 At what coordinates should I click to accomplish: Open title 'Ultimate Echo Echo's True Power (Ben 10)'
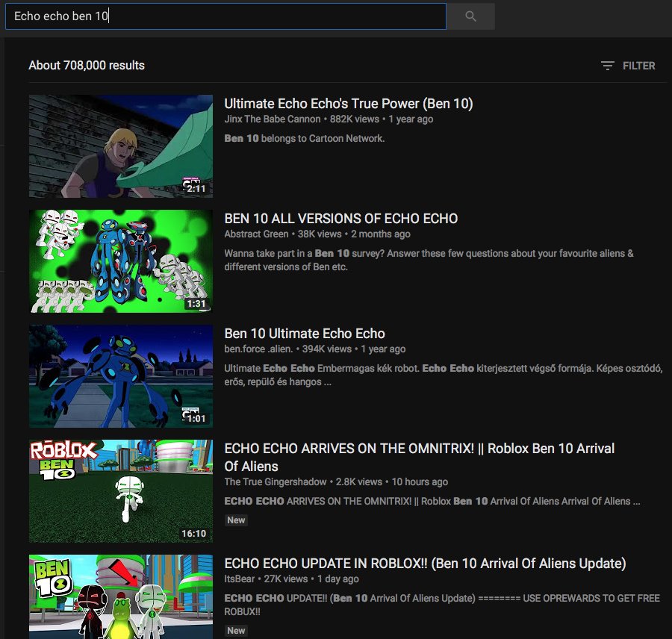click(x=349, y=104)
